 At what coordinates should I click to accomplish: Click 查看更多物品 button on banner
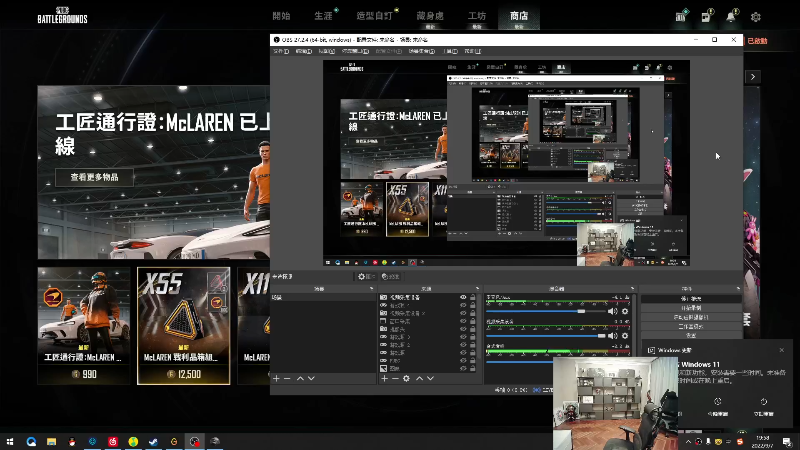tap(94, 177)
